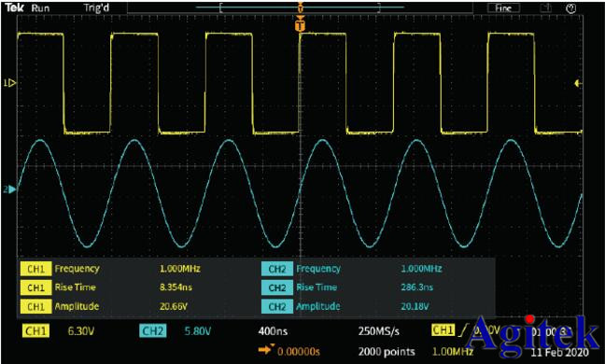Toggle the Fine adjustment indicator

pos(502,8)
